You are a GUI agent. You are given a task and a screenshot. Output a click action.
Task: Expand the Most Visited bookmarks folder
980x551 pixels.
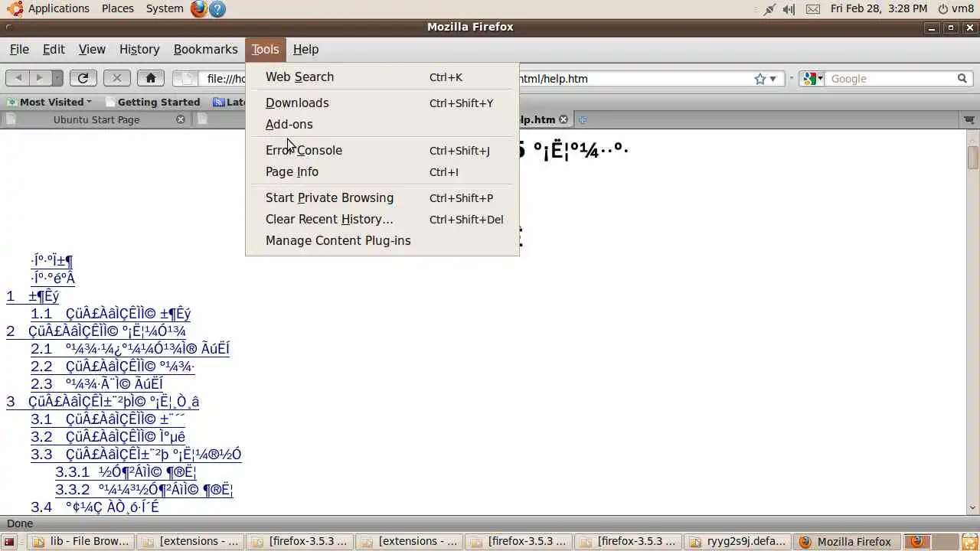point(49,102)
